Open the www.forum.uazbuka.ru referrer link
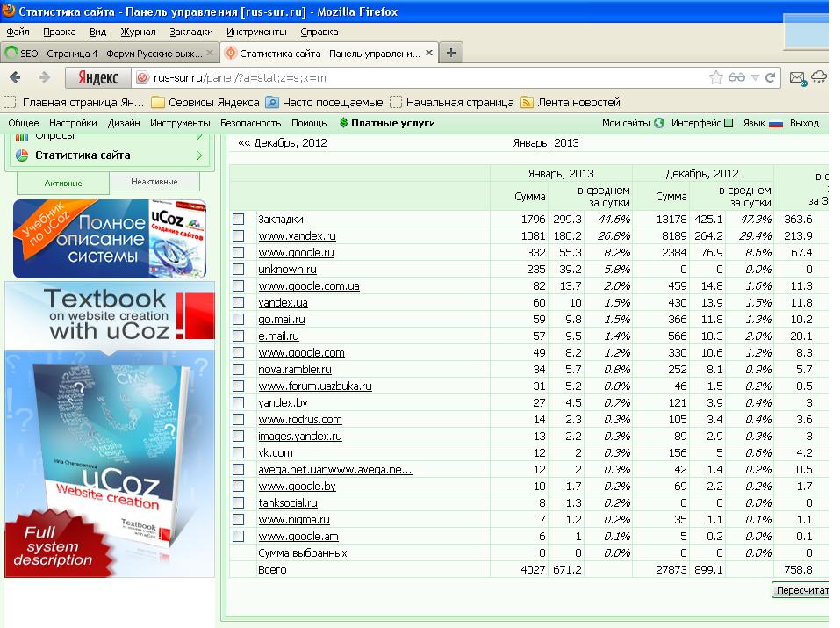 pyautogui.click(x=315, y=386)
